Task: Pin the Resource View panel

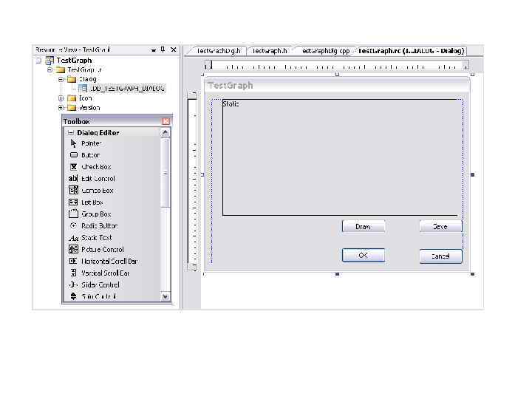Action: [163, 50]
